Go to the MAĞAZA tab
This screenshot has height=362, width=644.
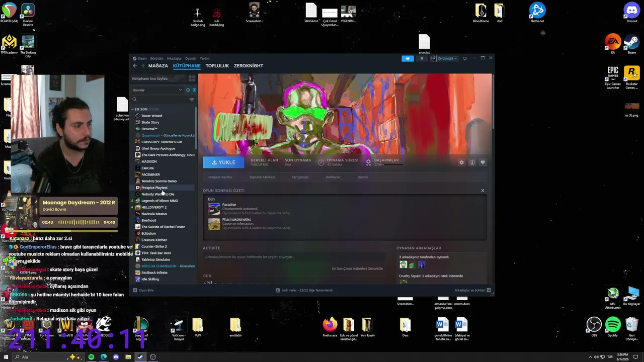(x=158, y=66)
